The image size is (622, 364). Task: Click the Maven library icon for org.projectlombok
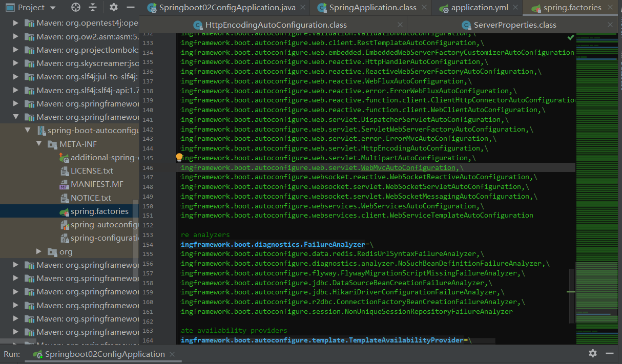[29, 50]
